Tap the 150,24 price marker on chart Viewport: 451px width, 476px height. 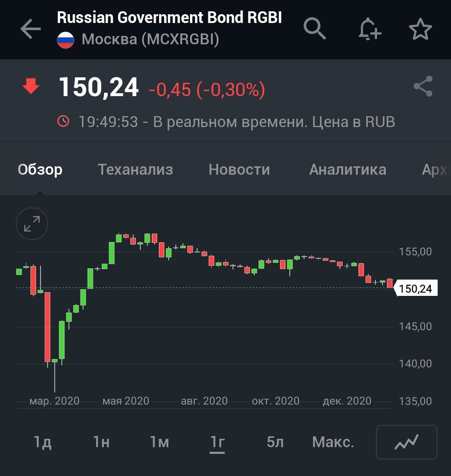point(415,288)
